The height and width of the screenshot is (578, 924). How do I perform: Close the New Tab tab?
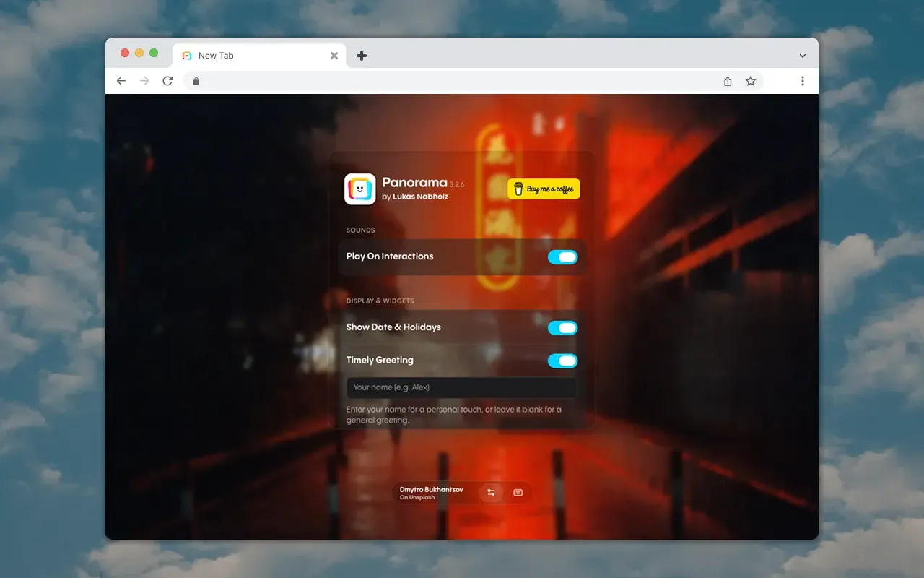point(334,56)
